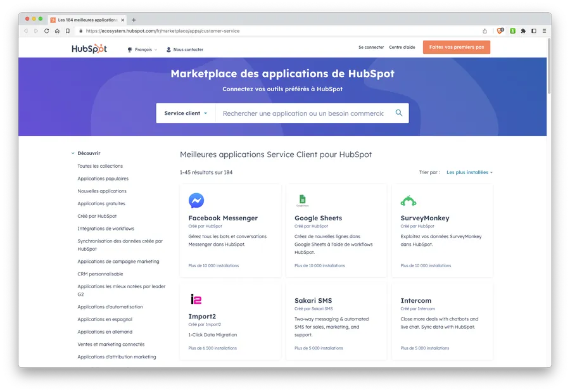Open Facebook Messenger app title
This screenshot has width=570, height=392.
(x=223, y=218)
